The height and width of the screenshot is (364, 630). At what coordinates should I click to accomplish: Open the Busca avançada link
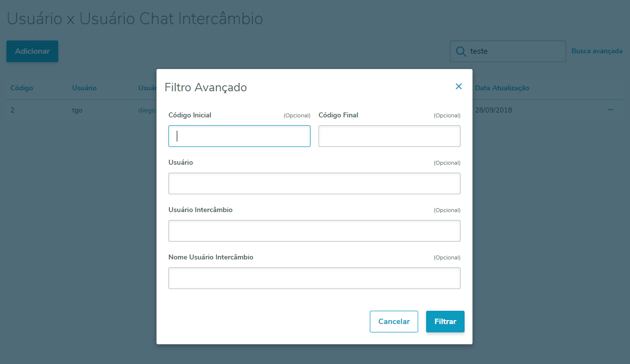596,51
